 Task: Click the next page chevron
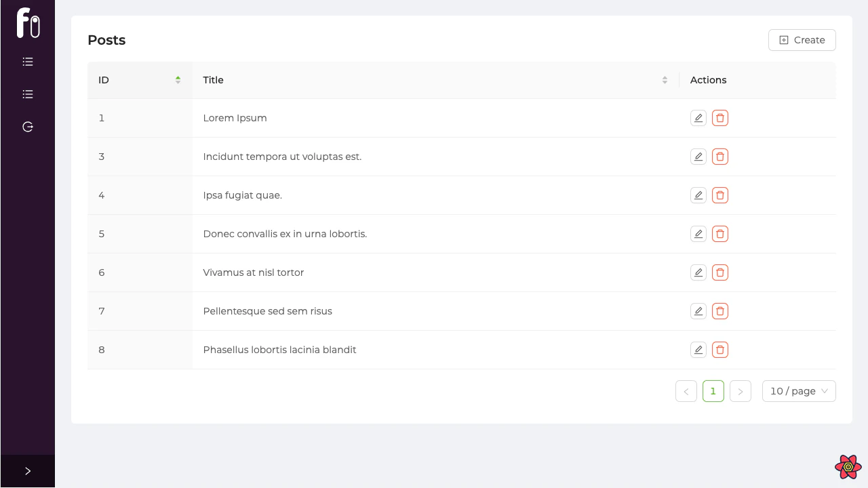[741, 391]
